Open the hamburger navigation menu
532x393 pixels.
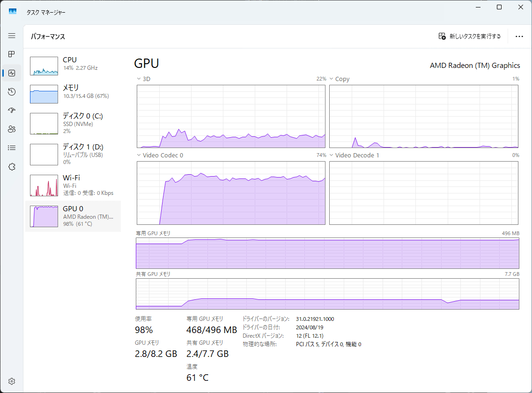coord(12,36)
